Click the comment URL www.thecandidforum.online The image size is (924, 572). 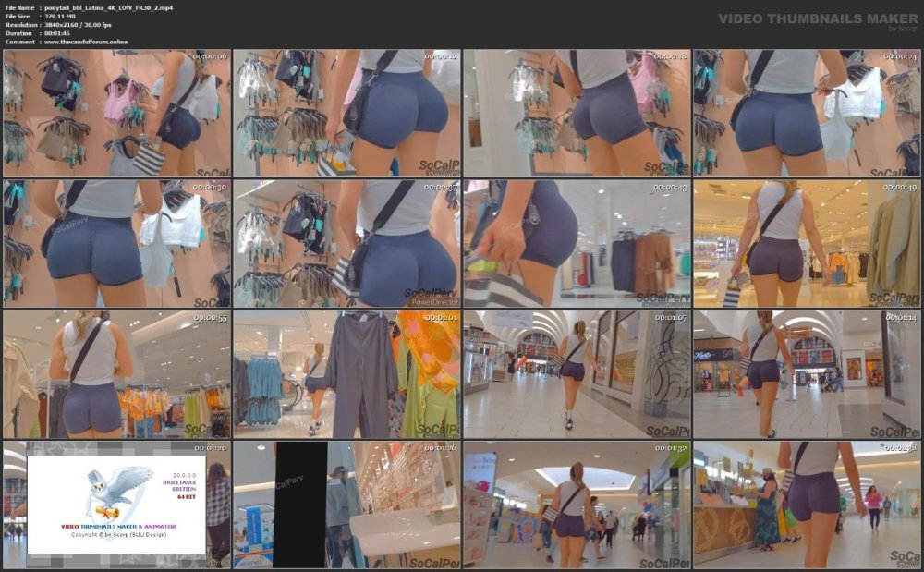pyautogui.click(x=86, y=42)
